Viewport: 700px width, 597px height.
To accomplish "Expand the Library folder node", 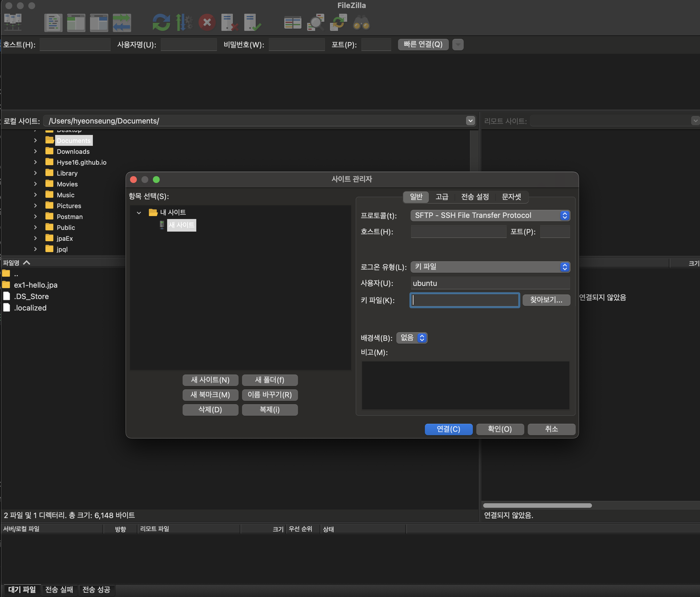I will (x=35, y=173).
